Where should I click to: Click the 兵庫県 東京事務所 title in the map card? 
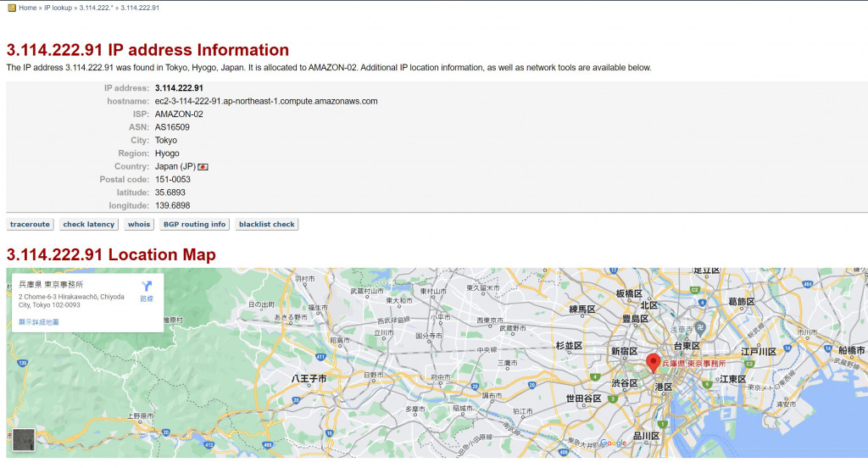[51, 284]
